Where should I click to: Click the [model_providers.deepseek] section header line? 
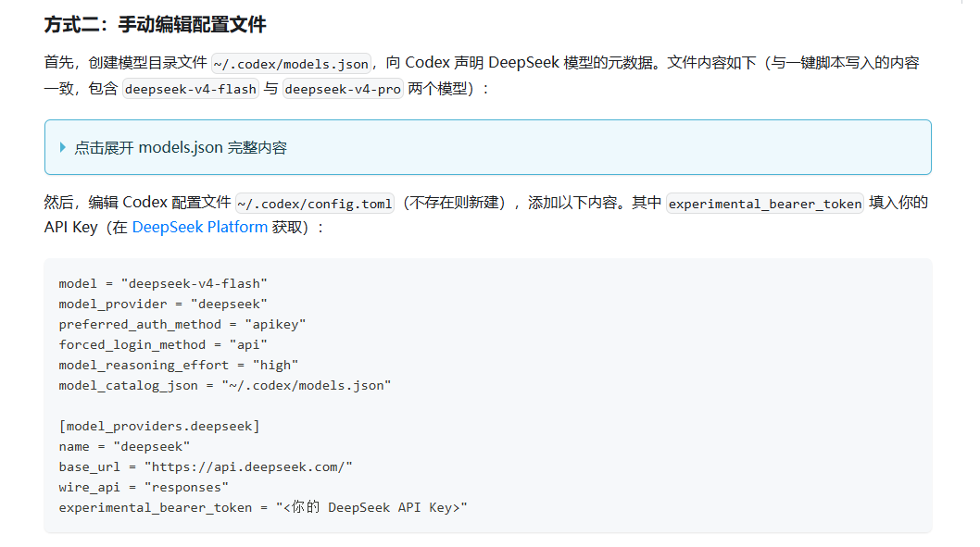click(159, 426)
